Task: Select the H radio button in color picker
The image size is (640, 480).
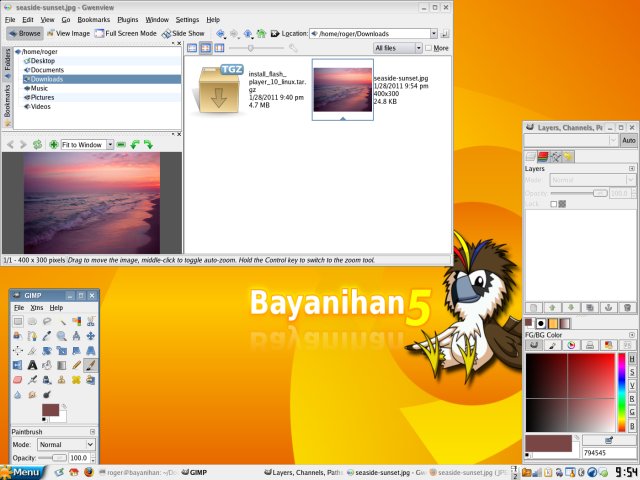Action: pyautogui.click(x=632, y=358)
